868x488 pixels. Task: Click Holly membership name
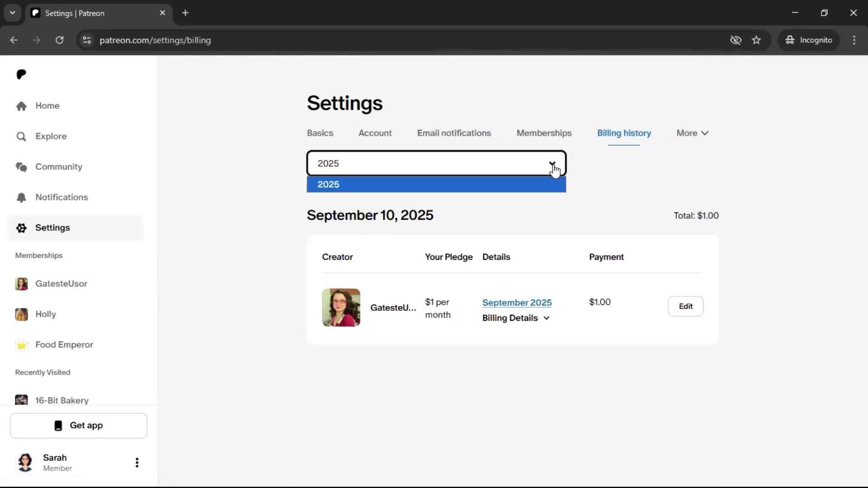(x=46, y=314)
